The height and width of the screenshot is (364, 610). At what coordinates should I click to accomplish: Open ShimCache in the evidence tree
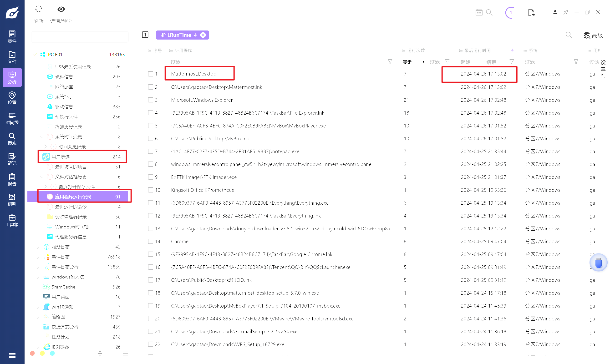[x=63, y=287]
